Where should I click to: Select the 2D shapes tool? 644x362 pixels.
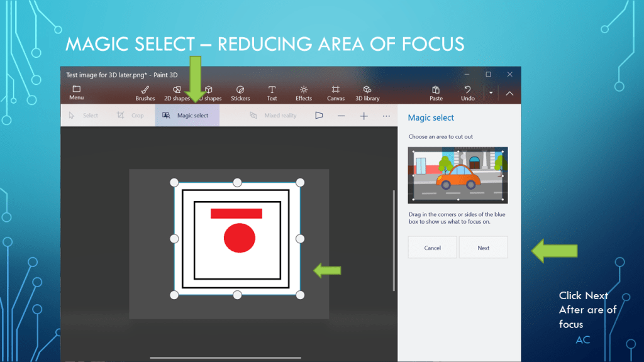[x=177, y=93]
